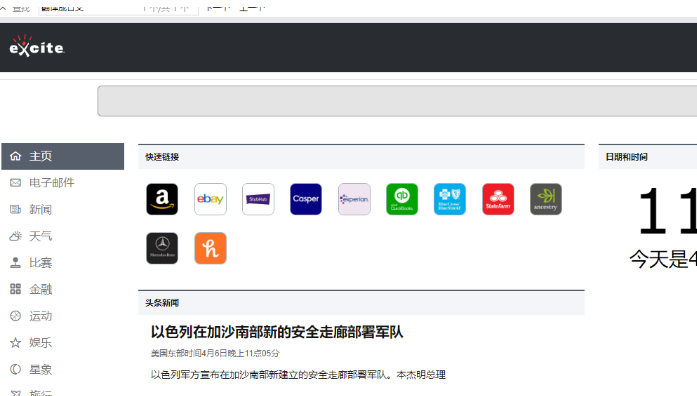This screenshot has width=697, height=396.
Task: Open the Mercedes-Benz quick link
Action: click(162, 248)
